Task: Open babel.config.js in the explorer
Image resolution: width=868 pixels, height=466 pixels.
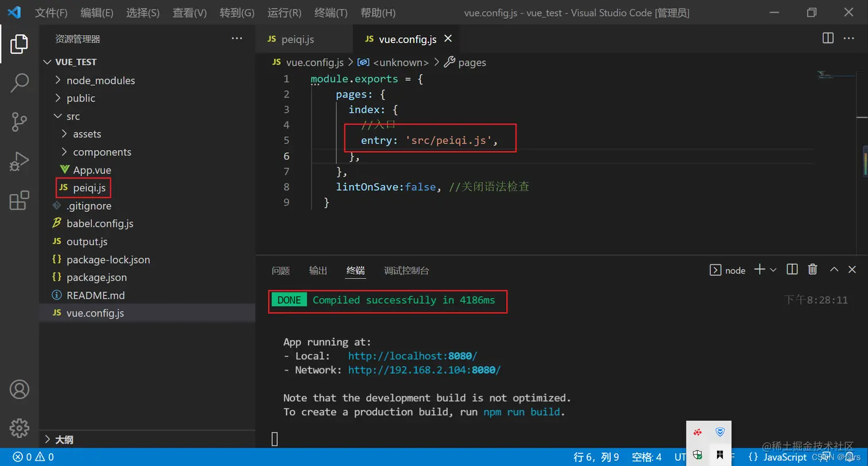Action: pyautogui.click(x=100, y=224)
